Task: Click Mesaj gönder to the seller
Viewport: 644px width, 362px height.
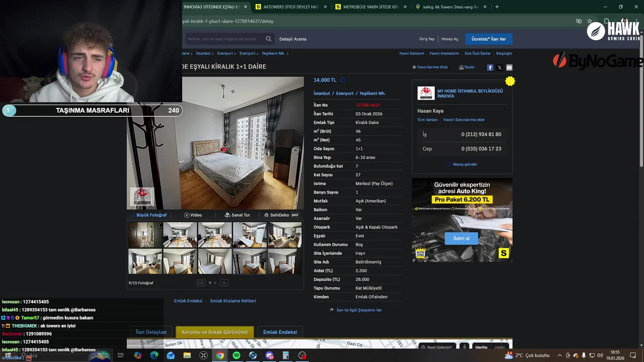Action: coord(462,164)
